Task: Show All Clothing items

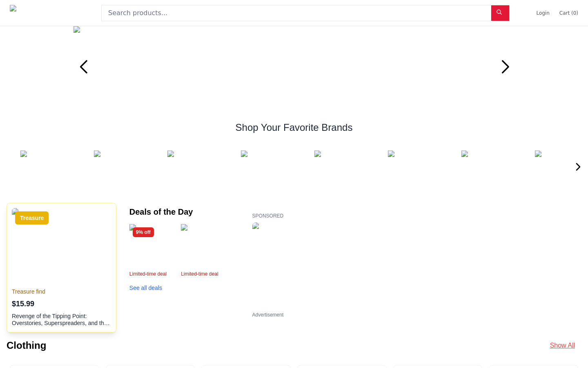Action: (x=562, y=346)
